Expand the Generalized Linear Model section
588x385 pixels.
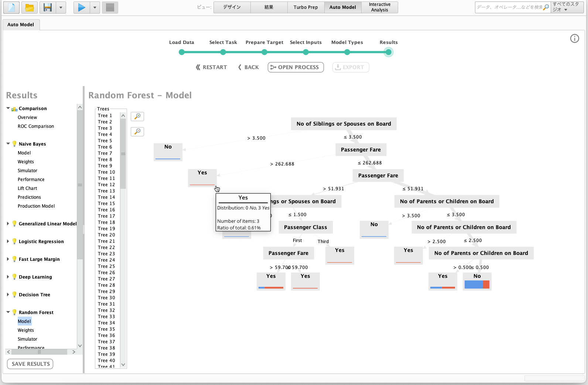click(x=8, y=224)
